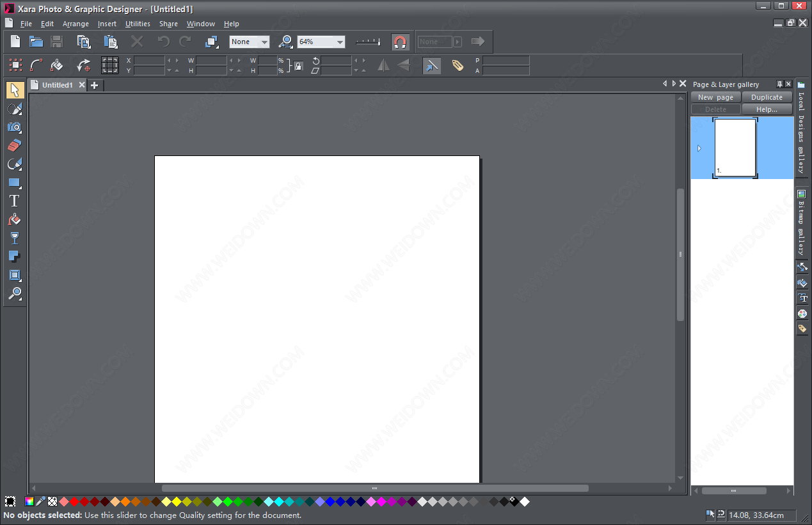Click the Paste clipboard icon
This screenshot has height=525, width=812.
coord(111,42)
